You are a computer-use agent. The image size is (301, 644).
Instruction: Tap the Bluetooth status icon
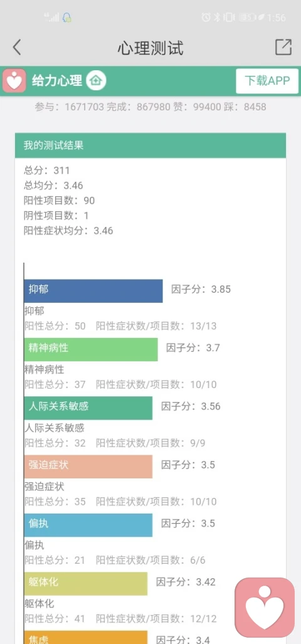pyautogui.click(x=218, y=18)
